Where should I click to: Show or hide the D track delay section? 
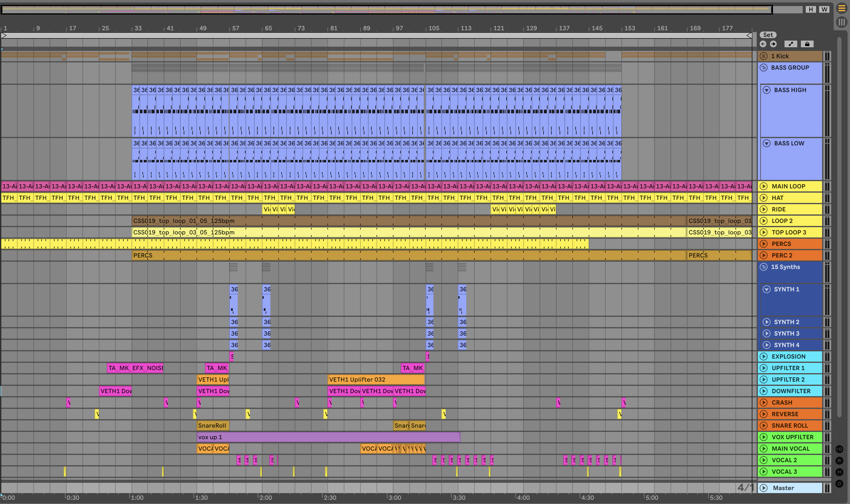tap(839, 484)
